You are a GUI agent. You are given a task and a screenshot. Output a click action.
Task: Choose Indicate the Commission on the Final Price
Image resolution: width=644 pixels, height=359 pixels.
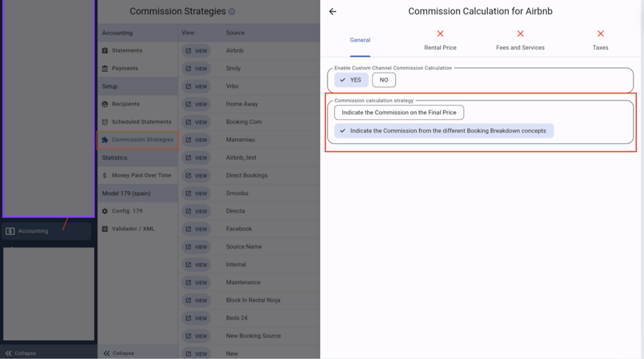[x=399, y=113]
